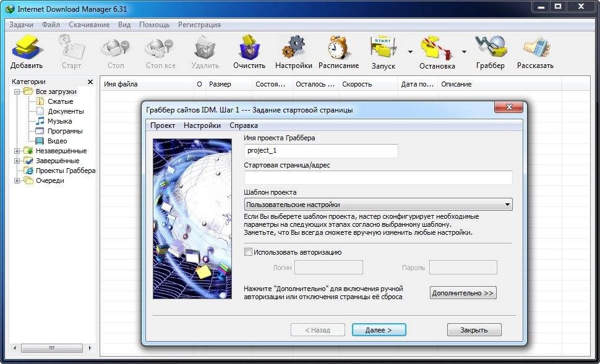This screenshot has height=364, width=600.
Task: Open the grabber dialog Настройки menu
Action: point(202,125)
